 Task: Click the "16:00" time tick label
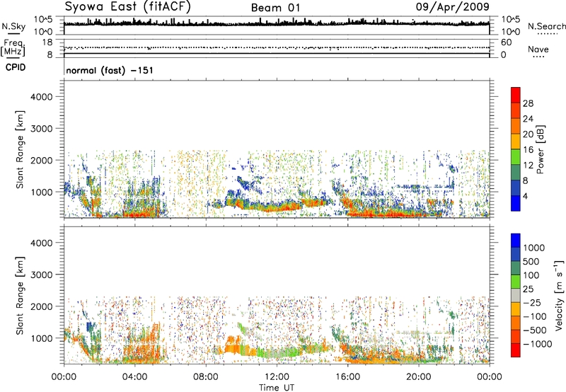point(347,377)
